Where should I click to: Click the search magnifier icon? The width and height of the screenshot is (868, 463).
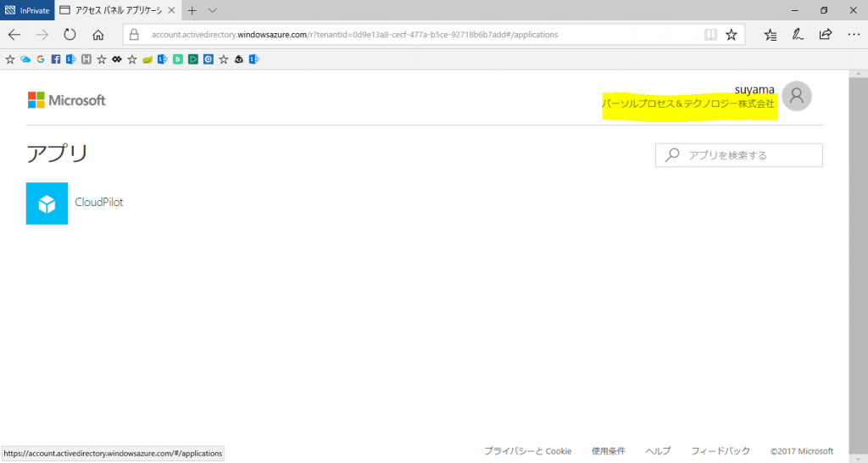coord(672,155)
